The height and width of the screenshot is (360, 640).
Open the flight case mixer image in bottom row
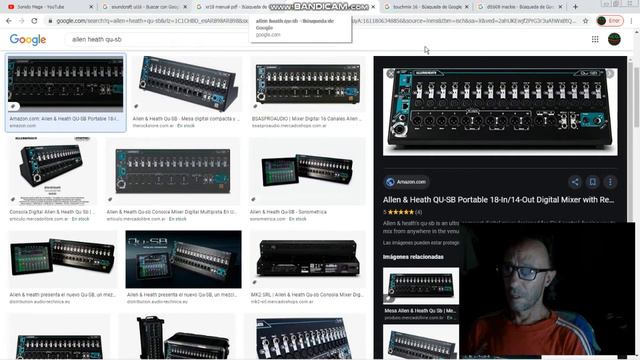tap(177, 336)
